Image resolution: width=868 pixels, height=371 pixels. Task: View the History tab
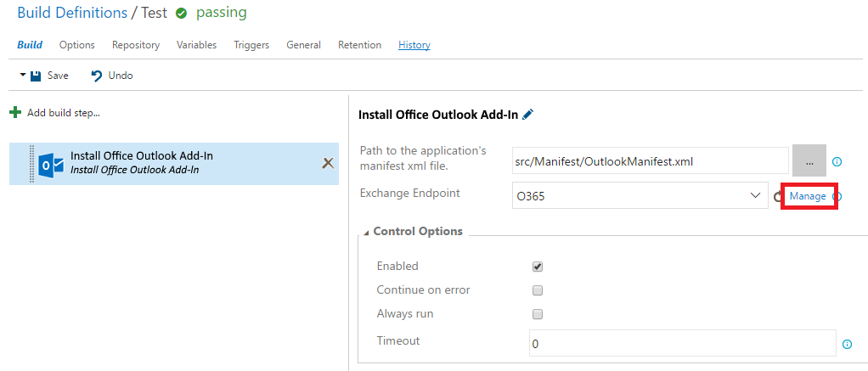(414, 45)
